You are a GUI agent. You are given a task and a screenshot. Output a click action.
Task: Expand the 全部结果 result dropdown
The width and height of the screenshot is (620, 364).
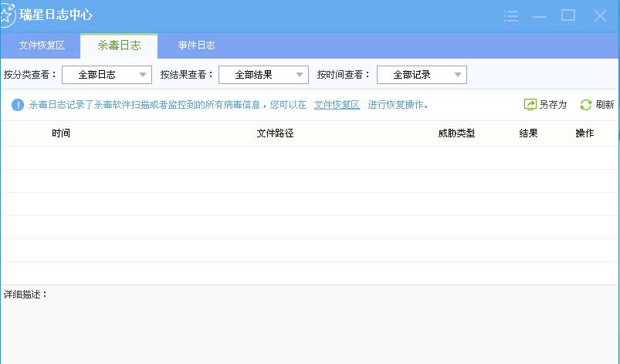(263, 75)
